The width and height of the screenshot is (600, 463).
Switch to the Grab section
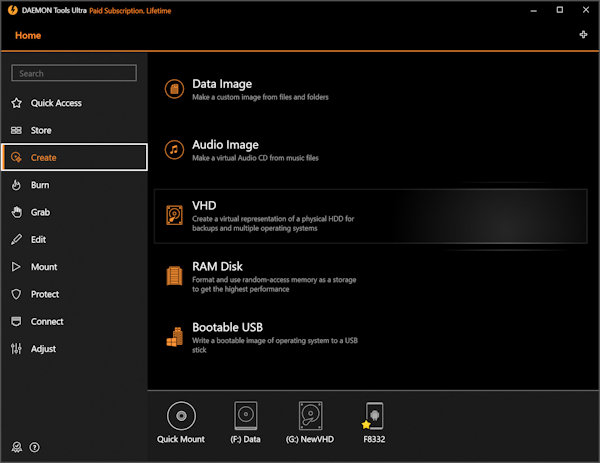[74, 212]
